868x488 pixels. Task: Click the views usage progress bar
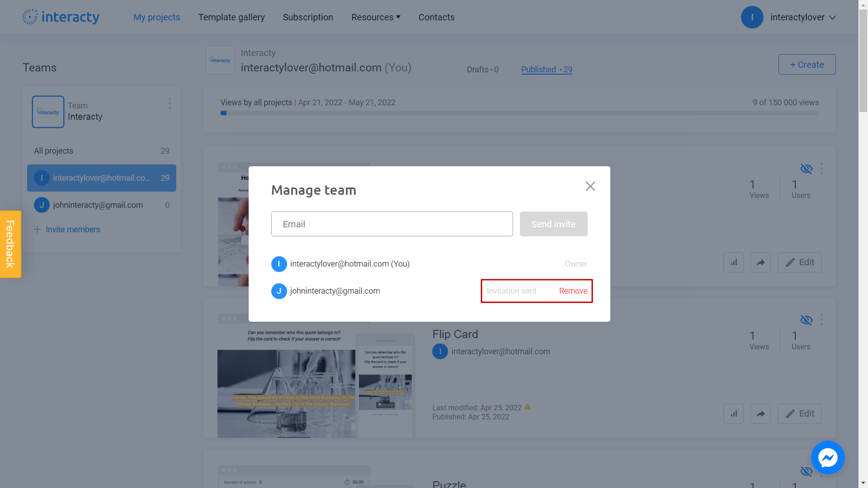coord(519,113)
